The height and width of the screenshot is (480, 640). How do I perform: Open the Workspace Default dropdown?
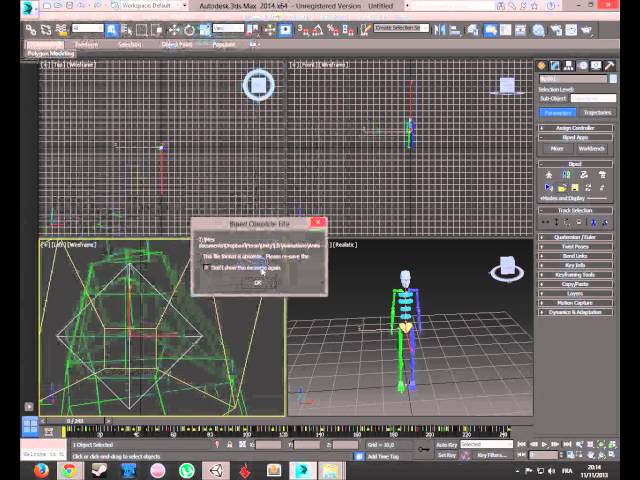pos(149,6)
